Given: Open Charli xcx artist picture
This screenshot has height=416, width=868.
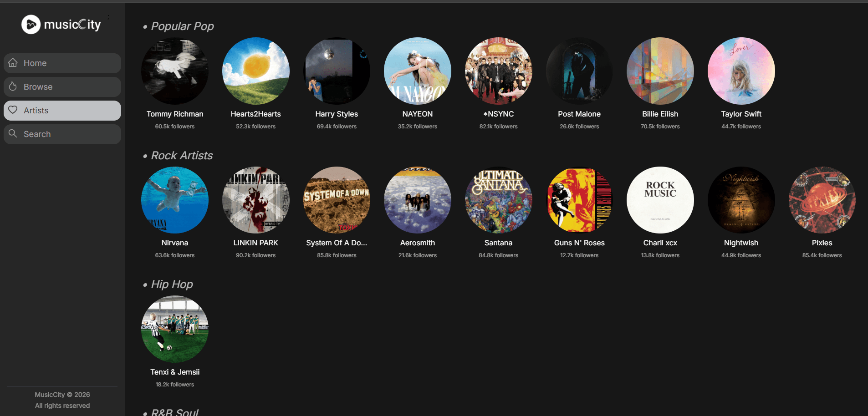Looking at the screenshot, I should (x=660, y=200).
